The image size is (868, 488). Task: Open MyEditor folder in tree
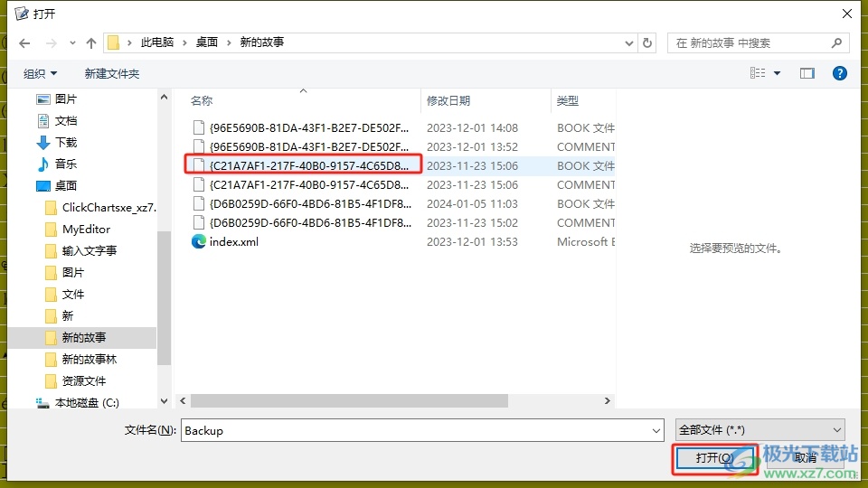[77, 229]
